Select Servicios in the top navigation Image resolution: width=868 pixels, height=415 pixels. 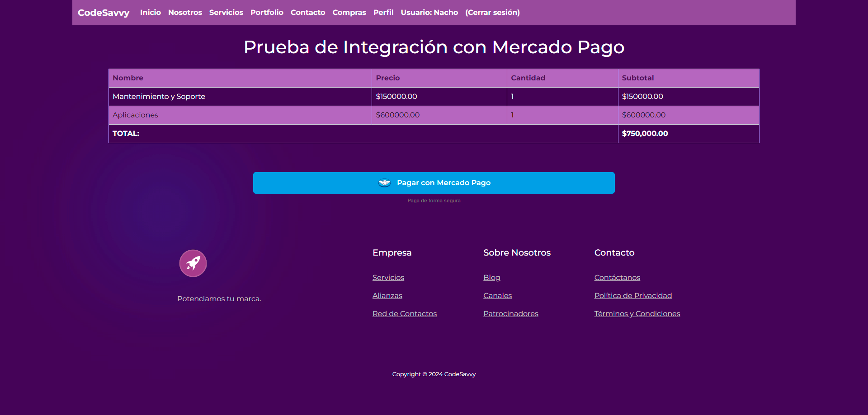(226, 13)
